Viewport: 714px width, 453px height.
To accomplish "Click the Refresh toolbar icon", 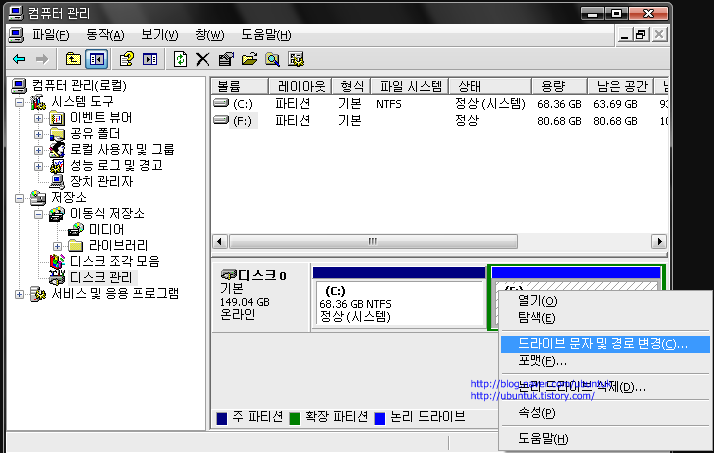I will click(180, 59).
